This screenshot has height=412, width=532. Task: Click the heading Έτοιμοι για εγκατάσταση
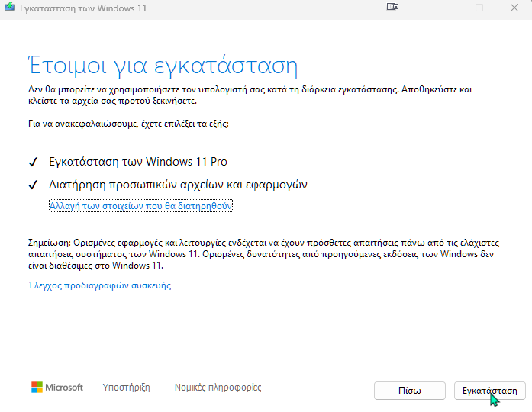point(163,65)
